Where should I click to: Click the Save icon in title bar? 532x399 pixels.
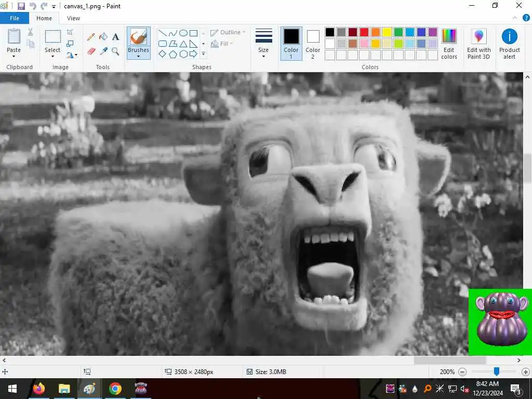click(x=21, y=6)
